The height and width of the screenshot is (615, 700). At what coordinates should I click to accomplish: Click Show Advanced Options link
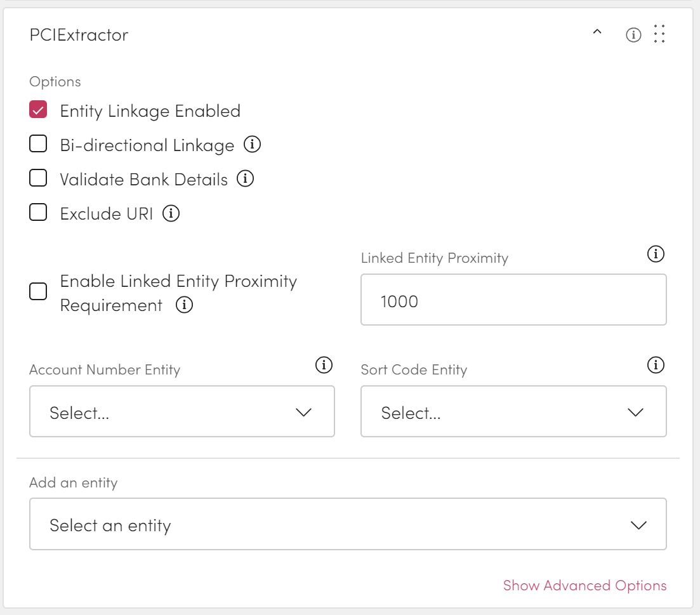pyautogui.click(x=584, y=585)
